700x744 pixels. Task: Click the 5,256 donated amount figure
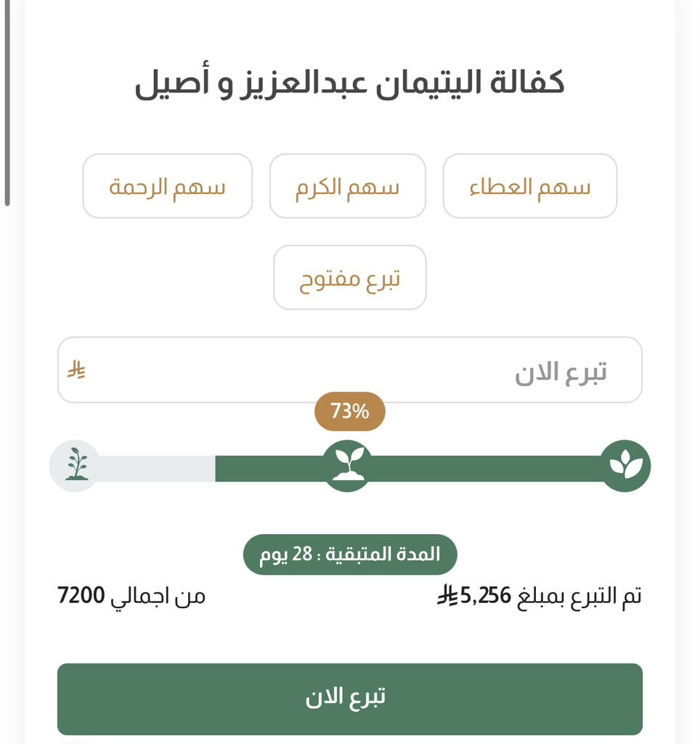pyautogui.click(x=486, y=595)
